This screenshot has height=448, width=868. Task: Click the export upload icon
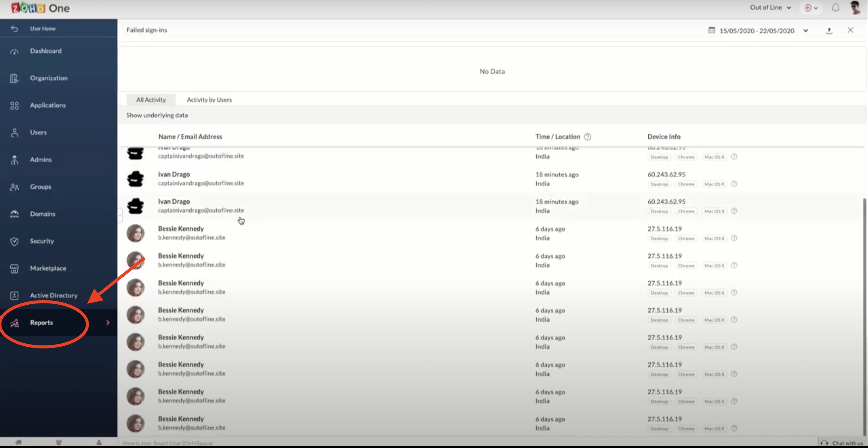pos(829,31)
